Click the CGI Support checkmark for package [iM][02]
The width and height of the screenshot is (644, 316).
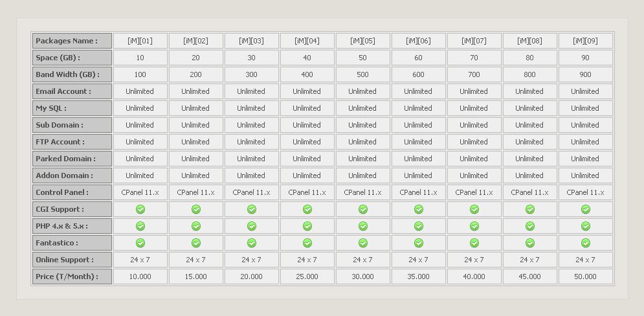point(196,209)
